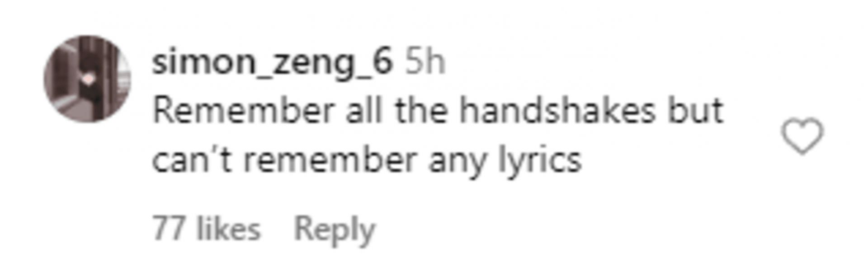The image size is (868, 270).
Task: Reply to simon_zeng_6's comment
Action: 335,229
